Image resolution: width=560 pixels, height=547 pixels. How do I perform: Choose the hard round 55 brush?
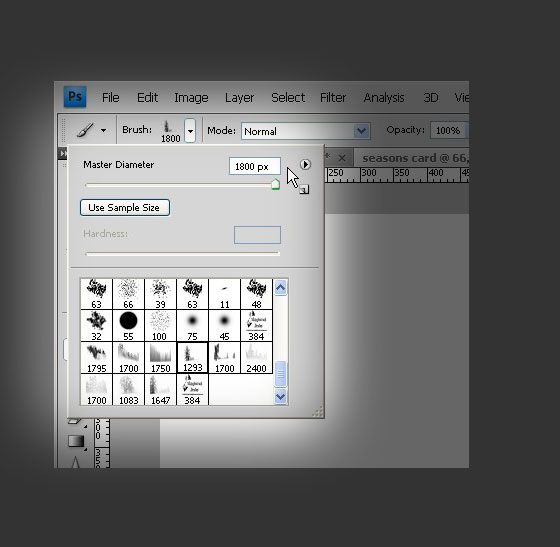pos(128,325)
